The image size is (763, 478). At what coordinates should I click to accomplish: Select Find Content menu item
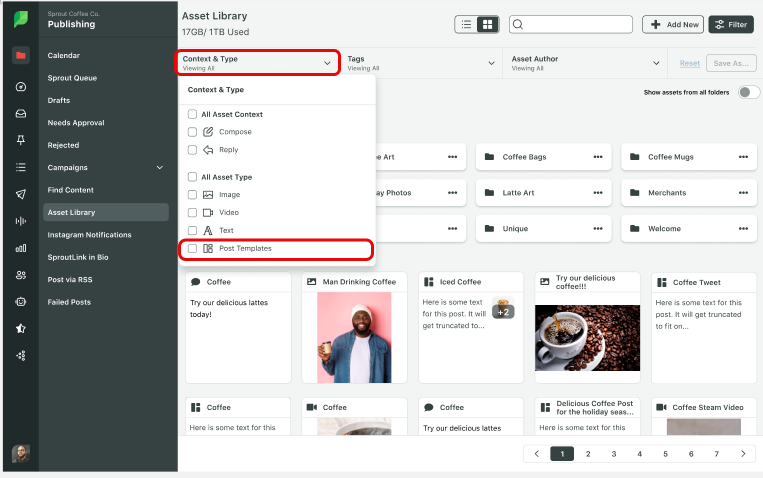pyautogui.click(x=71, y=190)
